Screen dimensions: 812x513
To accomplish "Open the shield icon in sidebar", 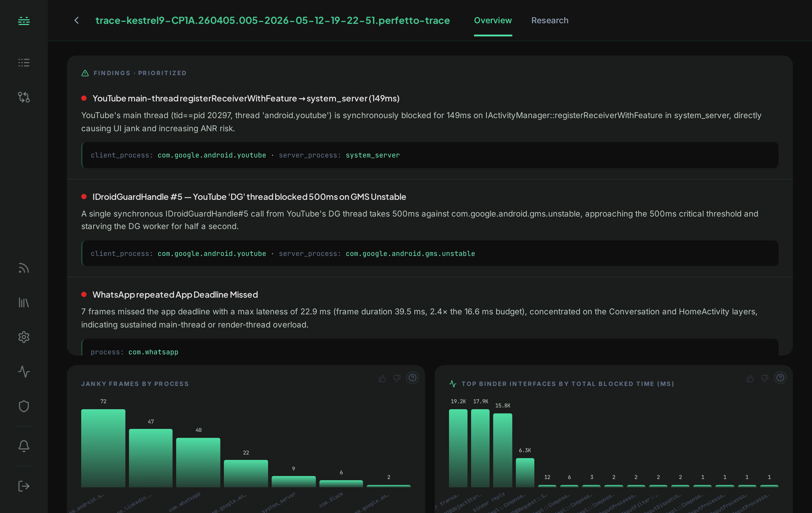I will (x=24, y=406).
